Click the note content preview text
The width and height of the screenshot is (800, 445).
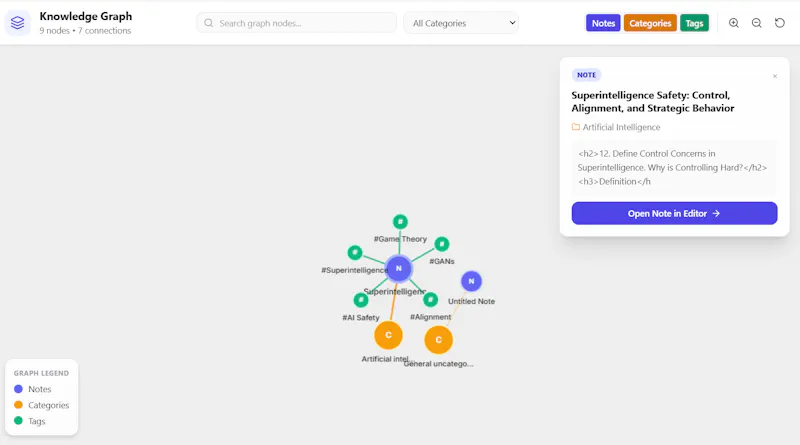(672, 167)
